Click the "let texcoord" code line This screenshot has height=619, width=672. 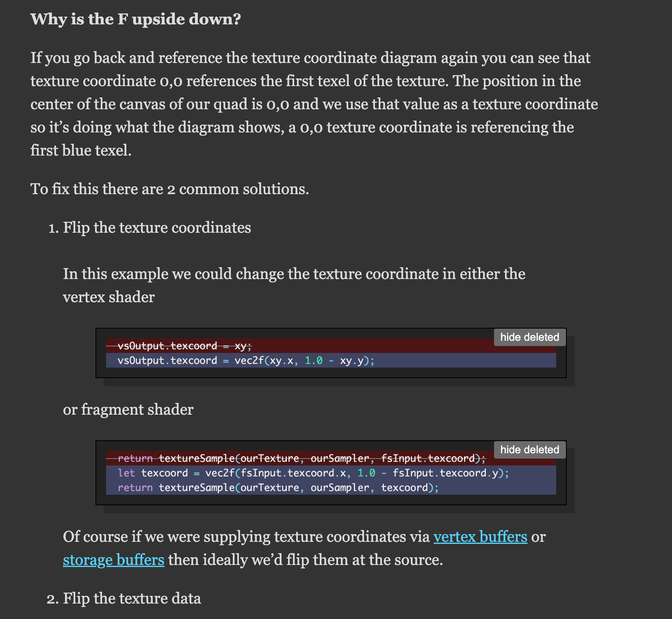point(313,473)
